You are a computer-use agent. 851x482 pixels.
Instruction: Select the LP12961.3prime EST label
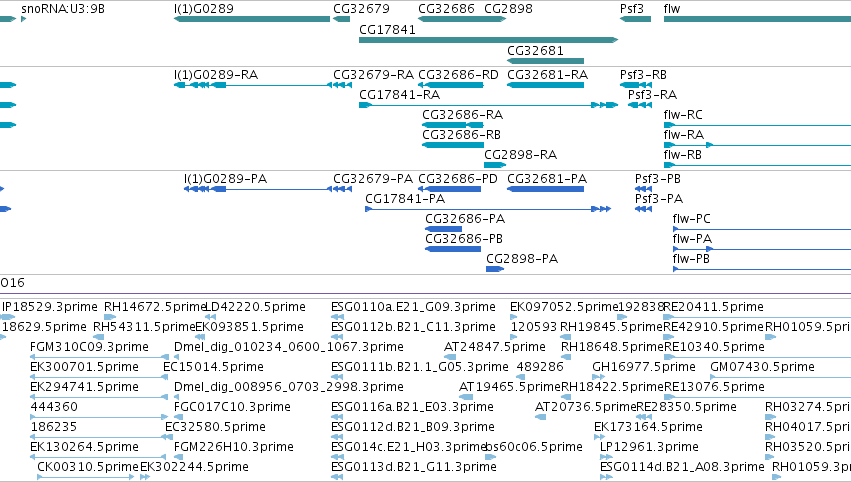[649, 448]
